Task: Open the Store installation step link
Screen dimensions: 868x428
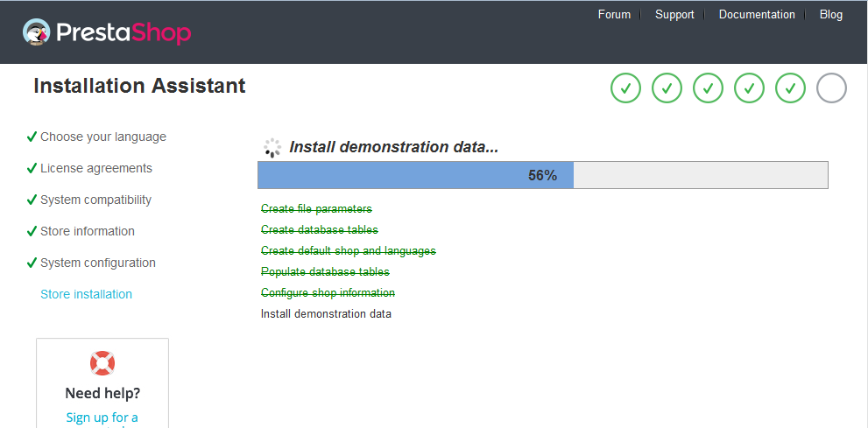Action: (x=86, y=295)
